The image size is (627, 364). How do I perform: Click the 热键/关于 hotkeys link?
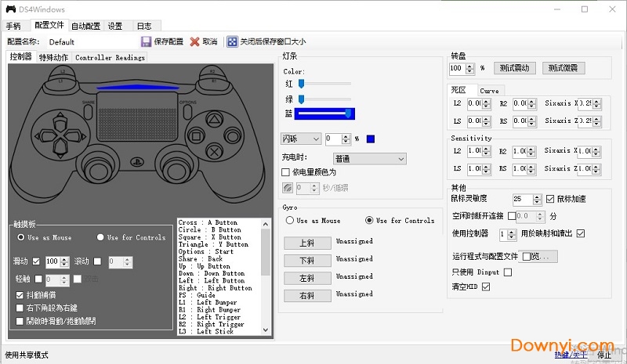click(x=571, y=355)
